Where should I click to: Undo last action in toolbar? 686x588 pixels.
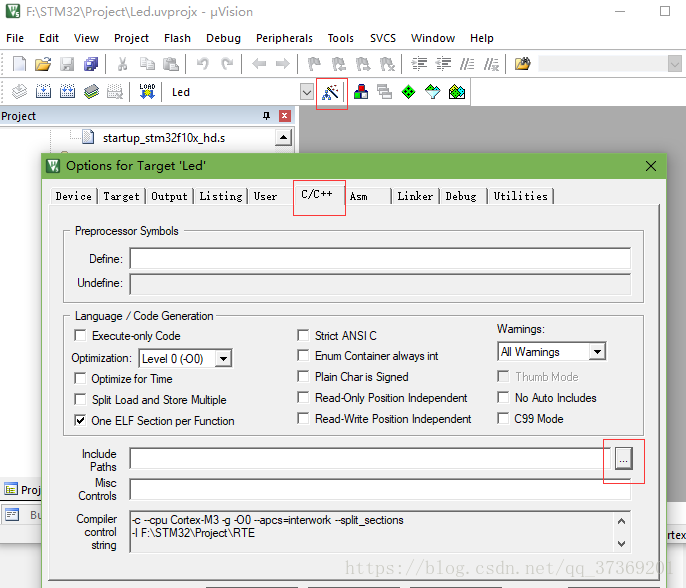pos(202,64)
